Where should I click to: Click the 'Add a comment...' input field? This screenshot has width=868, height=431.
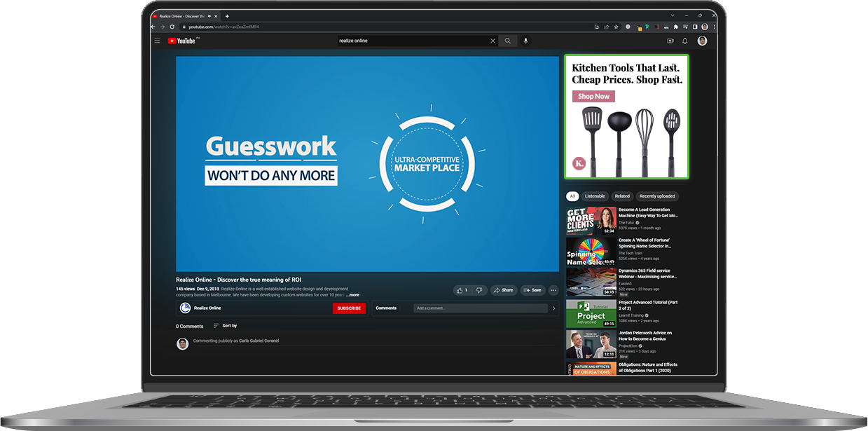coord(480,308)
